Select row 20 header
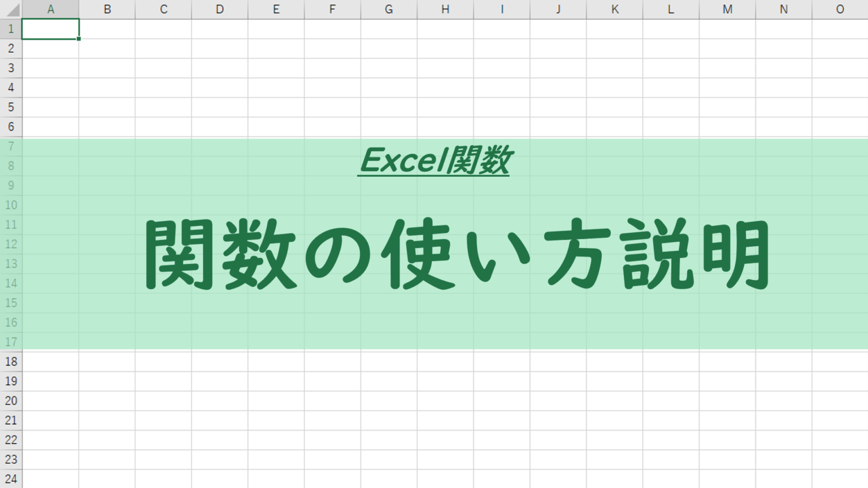Image resolution: width=868 pixels, height=488 pixels. point(11,401)
